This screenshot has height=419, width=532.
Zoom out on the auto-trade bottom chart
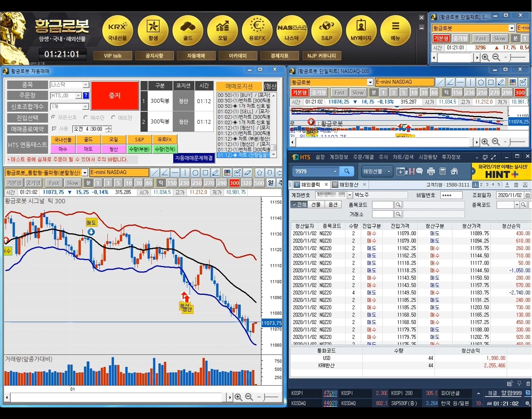click(249, 397)
